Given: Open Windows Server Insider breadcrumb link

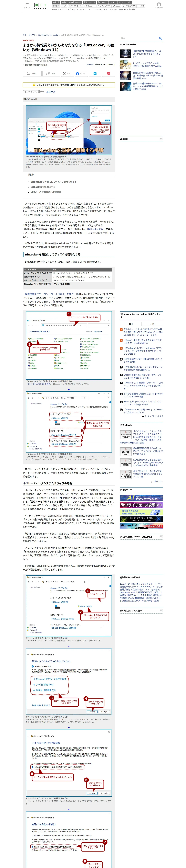Looking at the screenshot, I should [x=48, y=35].
